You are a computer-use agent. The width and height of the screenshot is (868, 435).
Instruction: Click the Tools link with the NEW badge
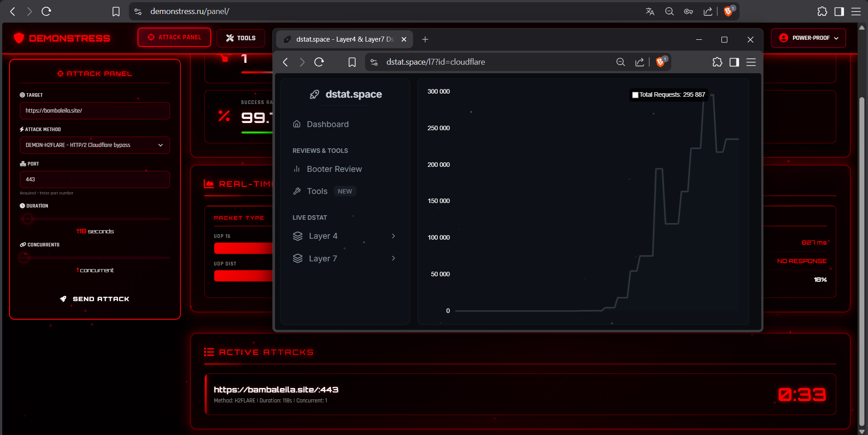pyautogui.click(x=317, y=191)
